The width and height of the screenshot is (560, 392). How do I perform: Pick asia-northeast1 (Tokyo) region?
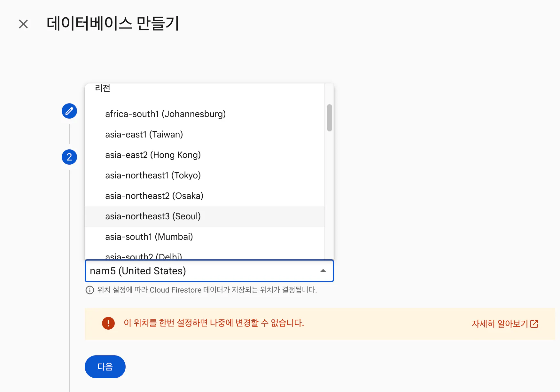[x=153, y=176]
